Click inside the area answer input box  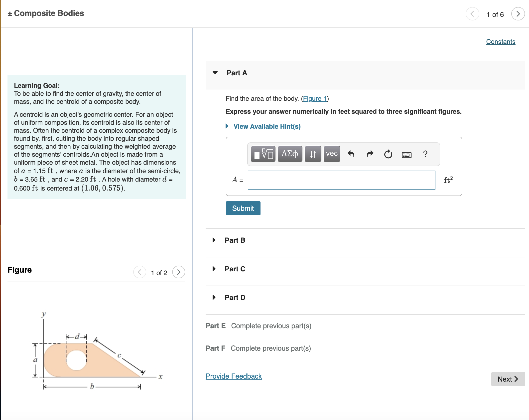point(341,180)
